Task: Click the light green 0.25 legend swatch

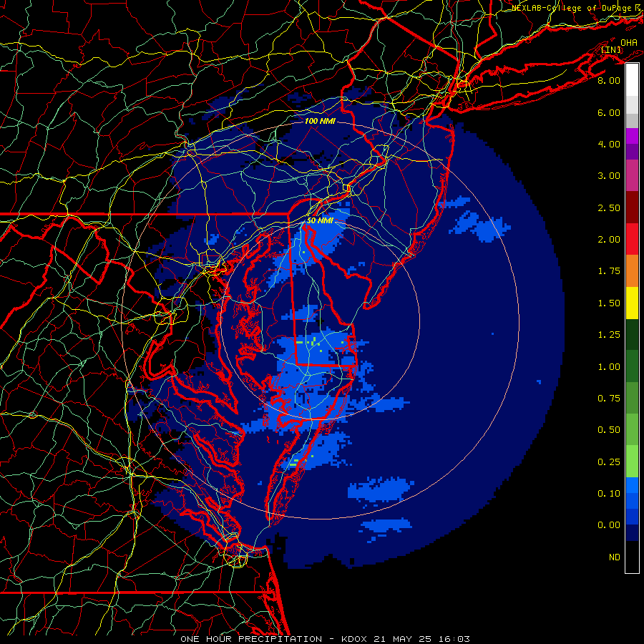Action: [632, 462]
